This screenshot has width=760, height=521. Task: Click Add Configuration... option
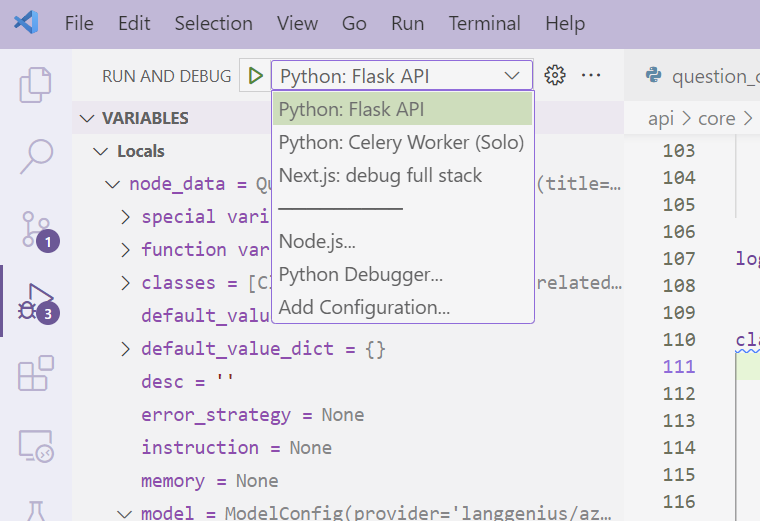coord(364,307)
